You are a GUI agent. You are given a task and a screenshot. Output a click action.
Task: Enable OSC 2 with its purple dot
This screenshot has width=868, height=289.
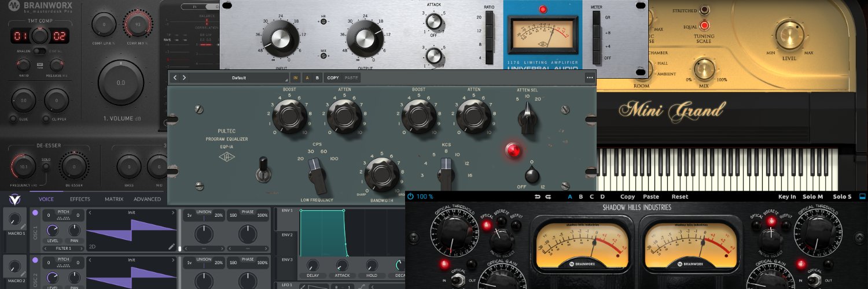[35, 261]
